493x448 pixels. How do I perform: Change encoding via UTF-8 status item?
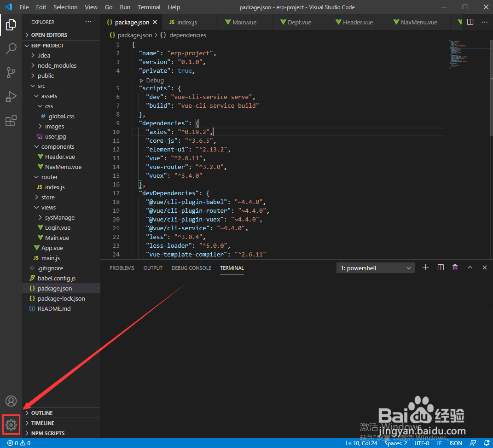coord(422,443)
